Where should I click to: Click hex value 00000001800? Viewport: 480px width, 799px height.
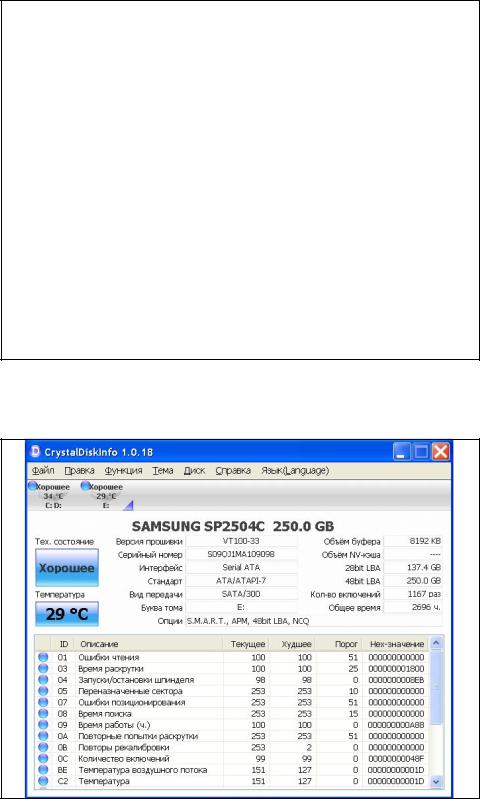click(396, 669)
